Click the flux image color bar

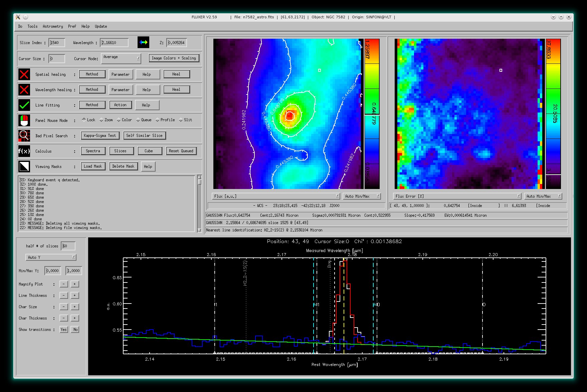tap(372, 114)
